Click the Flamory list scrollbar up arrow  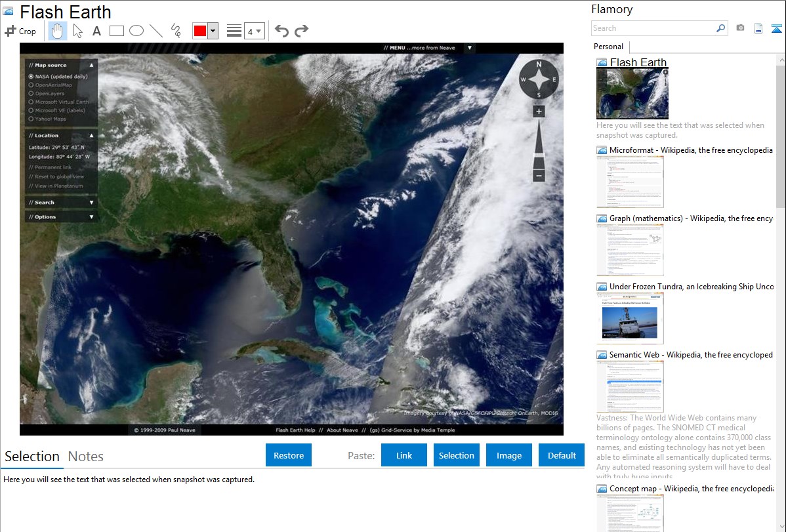click(x=781, y=60)
